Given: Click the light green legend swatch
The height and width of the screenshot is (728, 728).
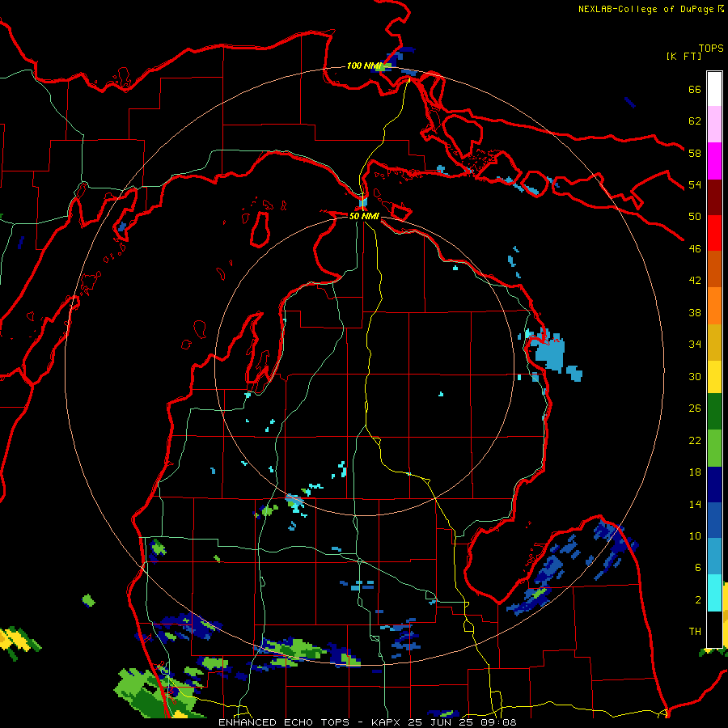Looking at the screenshot, I should tap(714, 448).
